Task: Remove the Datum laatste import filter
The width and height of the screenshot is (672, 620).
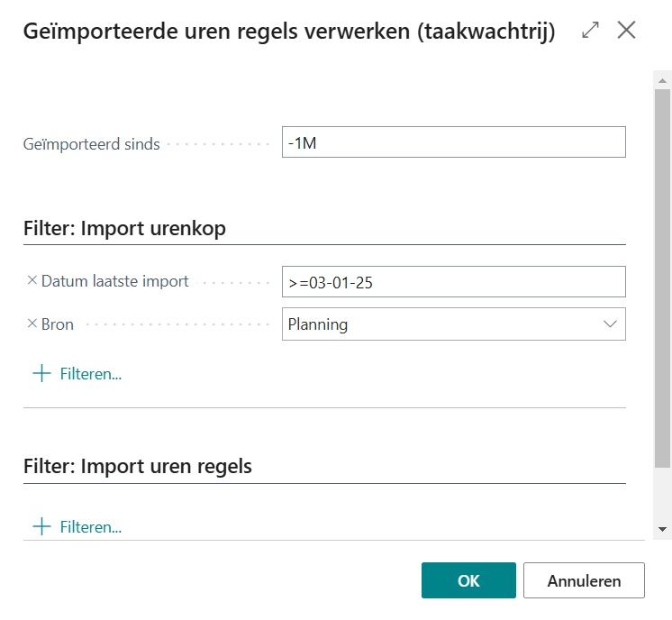Action: pos(32,281)
